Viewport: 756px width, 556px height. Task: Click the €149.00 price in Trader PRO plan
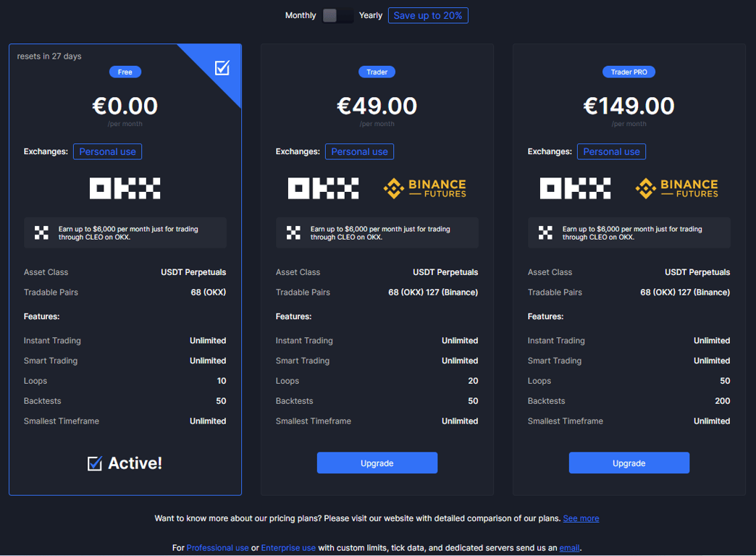[629, 106]
